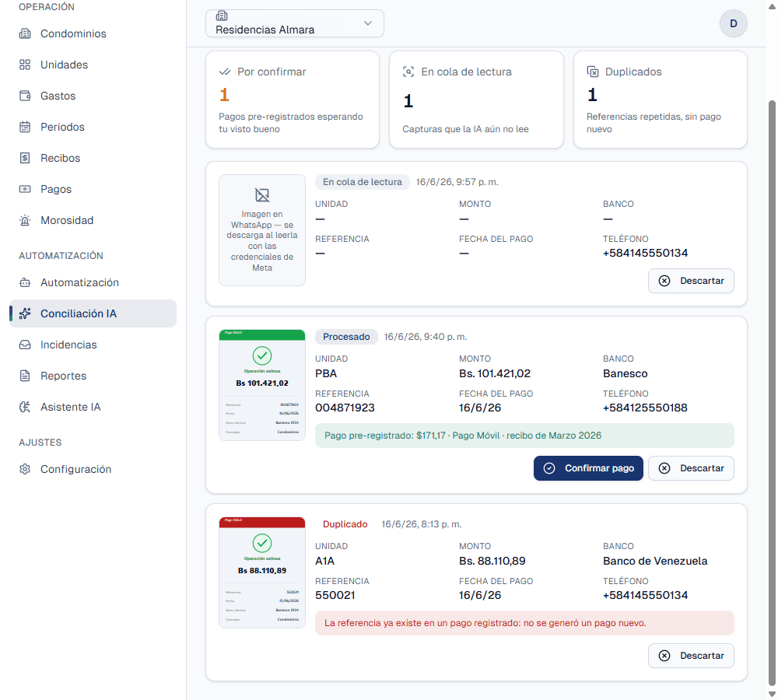The image size is (778, 700).
Task: Click the Banco de Venezuela value
Action: tap(655, 561)
